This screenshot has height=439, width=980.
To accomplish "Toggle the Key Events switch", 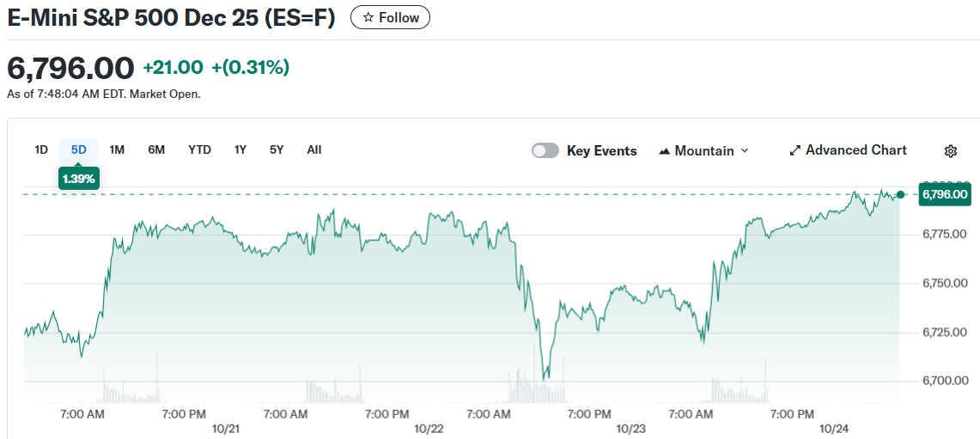I will [x=545, y=150].
